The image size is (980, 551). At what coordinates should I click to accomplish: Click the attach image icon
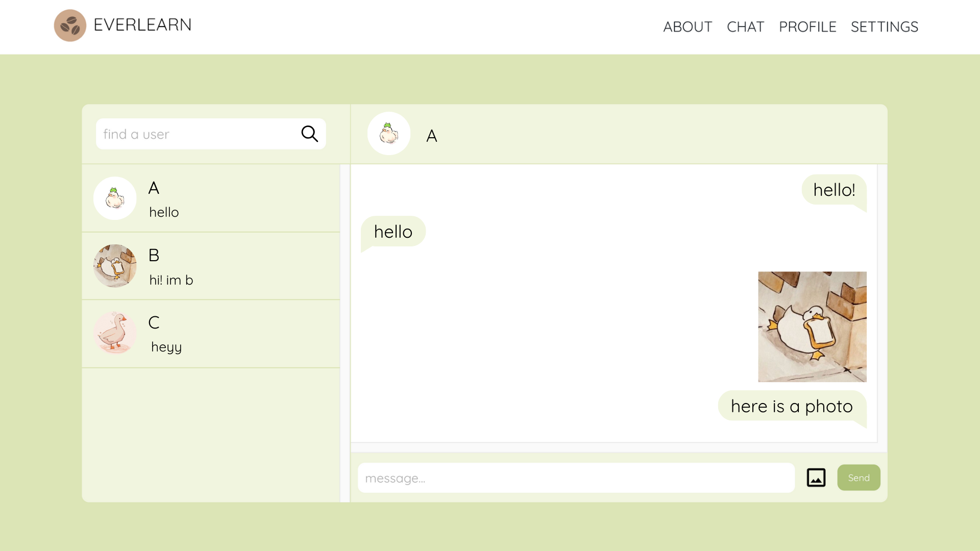click(816, 478)
